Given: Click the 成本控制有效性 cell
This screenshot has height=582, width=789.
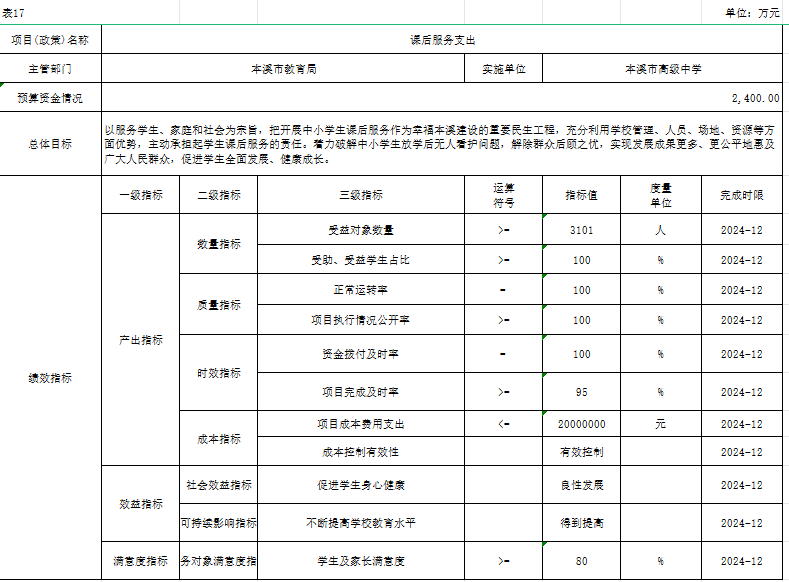Looking at the screenshot, I should coord(361,452).
